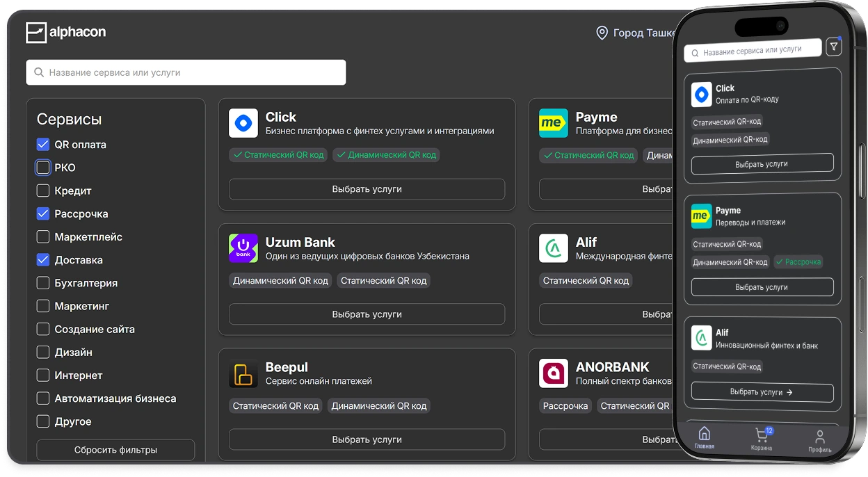
Task: Click the location pin icon near Город
Action: click(x=602, y=33)
